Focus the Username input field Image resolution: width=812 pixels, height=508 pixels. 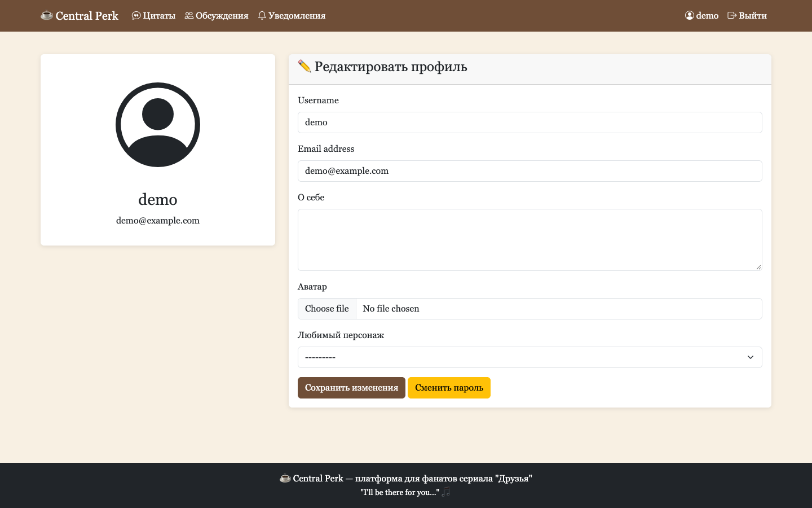click(x=530, y=122)
